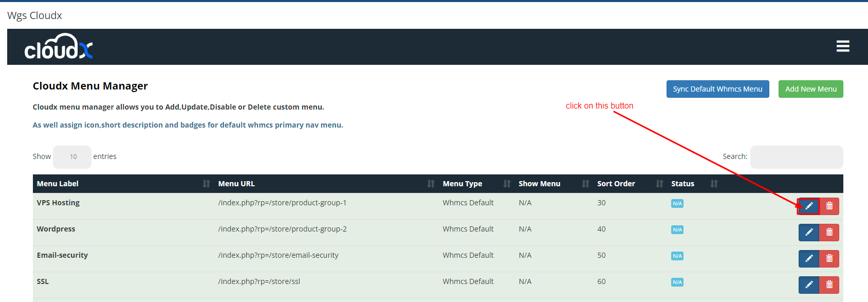
Task: Focus the Search input field
Action: click(x=796, y=157)
